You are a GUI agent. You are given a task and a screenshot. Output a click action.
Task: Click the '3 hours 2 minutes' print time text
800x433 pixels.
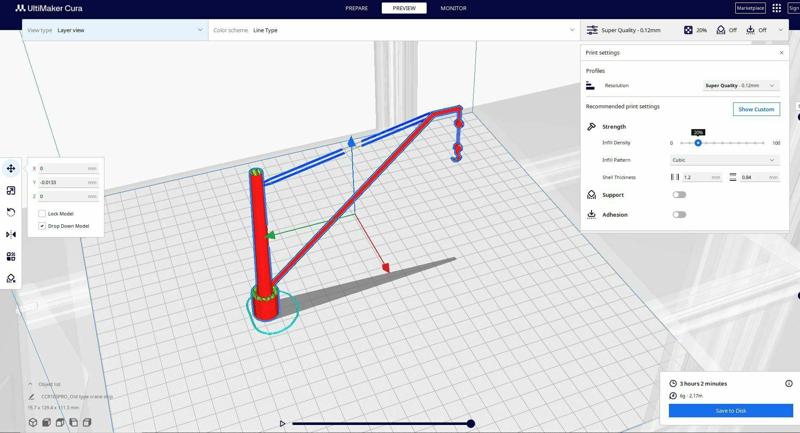point(703,384)
